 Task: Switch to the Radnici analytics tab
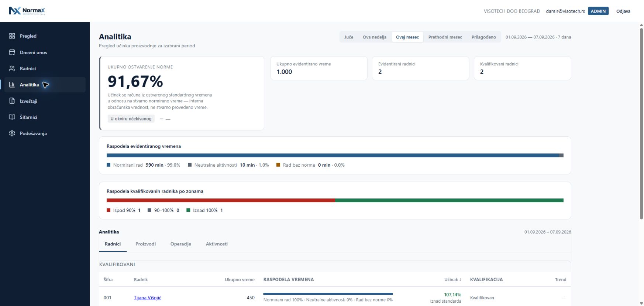pyautogui.click(x=113, y=244)
